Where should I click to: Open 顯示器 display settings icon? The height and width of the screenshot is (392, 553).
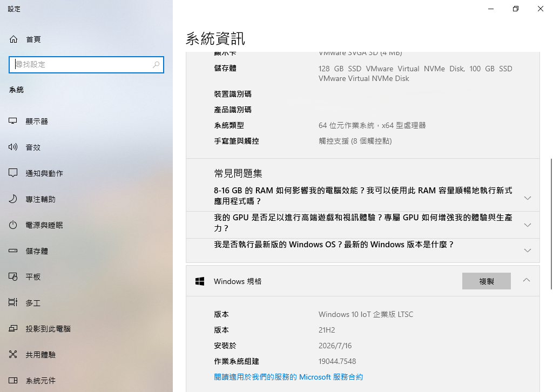tap(13, 121)
